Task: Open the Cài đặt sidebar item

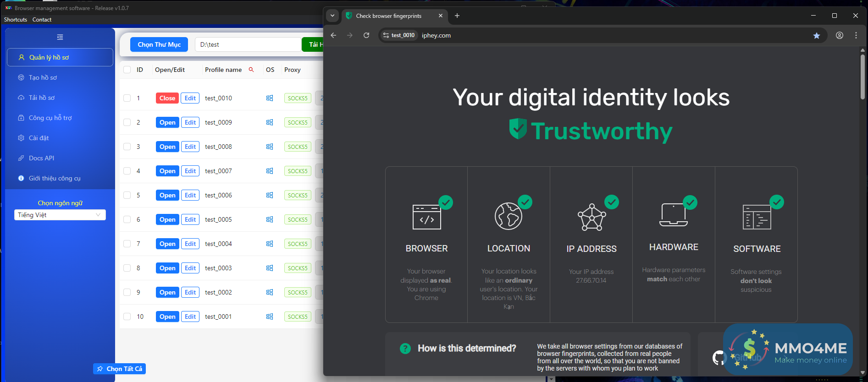Action: pyautogui.click(x=39, y=138)
